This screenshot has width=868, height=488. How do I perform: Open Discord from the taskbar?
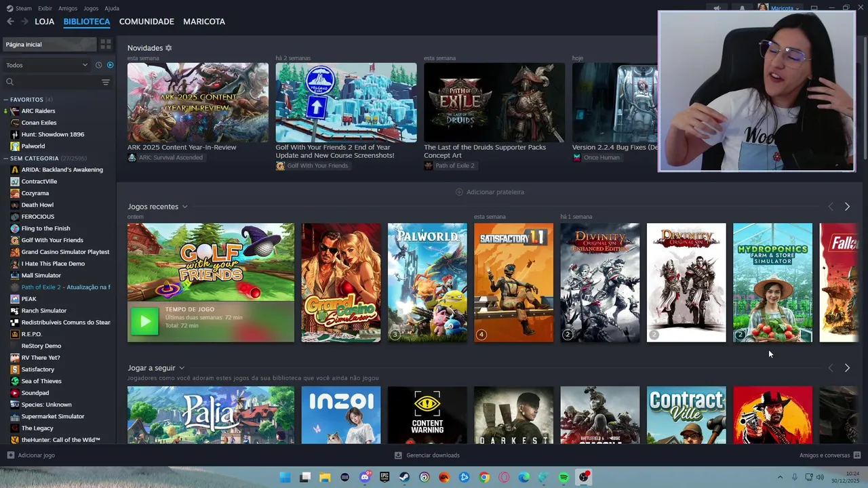(365, 477)
